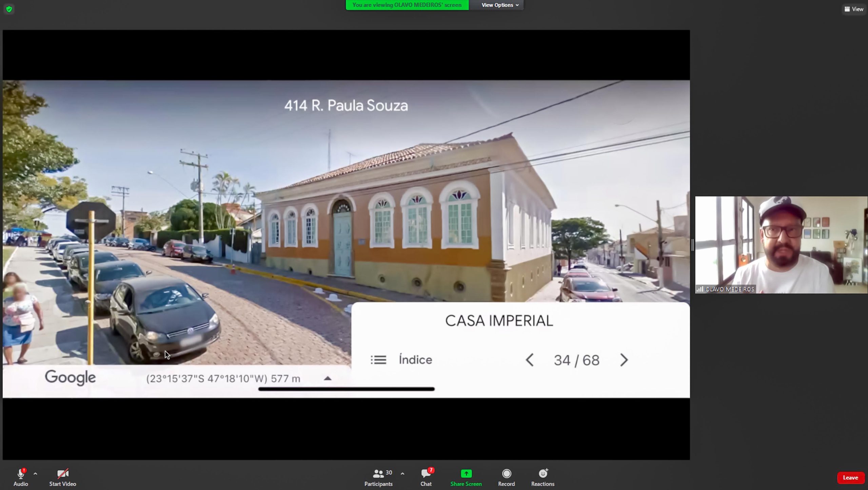Click the View layout button top right
The image size is (868, 490).
(853, 9)
